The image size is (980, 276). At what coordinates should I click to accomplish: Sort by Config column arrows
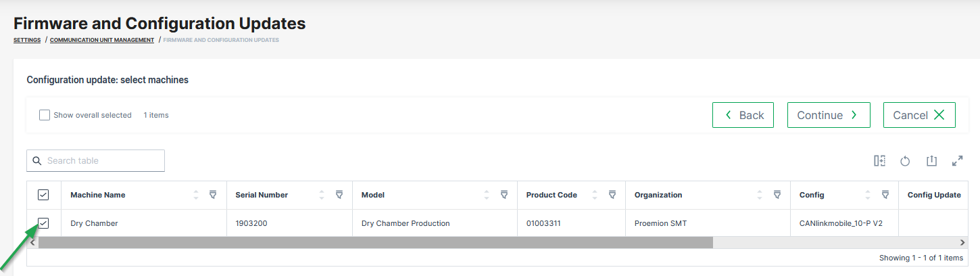point(868,195)
